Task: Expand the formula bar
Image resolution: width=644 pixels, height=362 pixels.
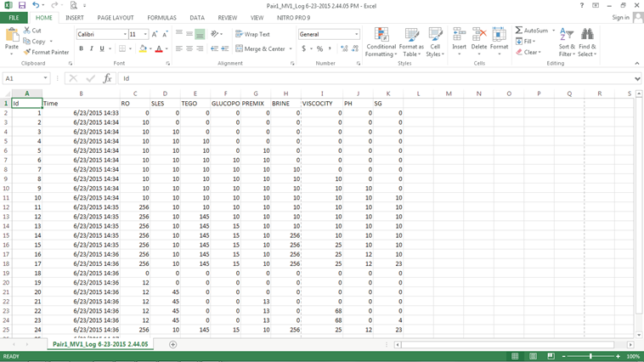Action: pyautogui.click(x=637, y=78)
